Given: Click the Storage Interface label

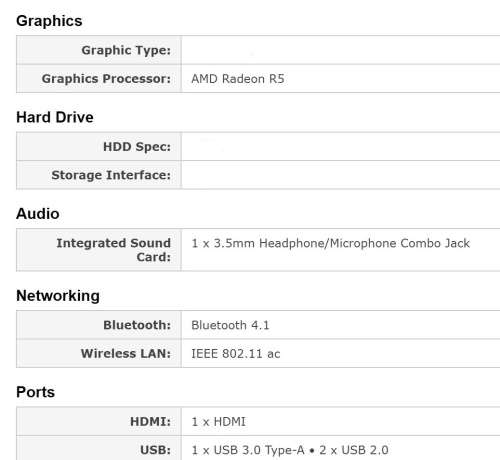Looking at the screenshot, I should (x=111, y=175).
